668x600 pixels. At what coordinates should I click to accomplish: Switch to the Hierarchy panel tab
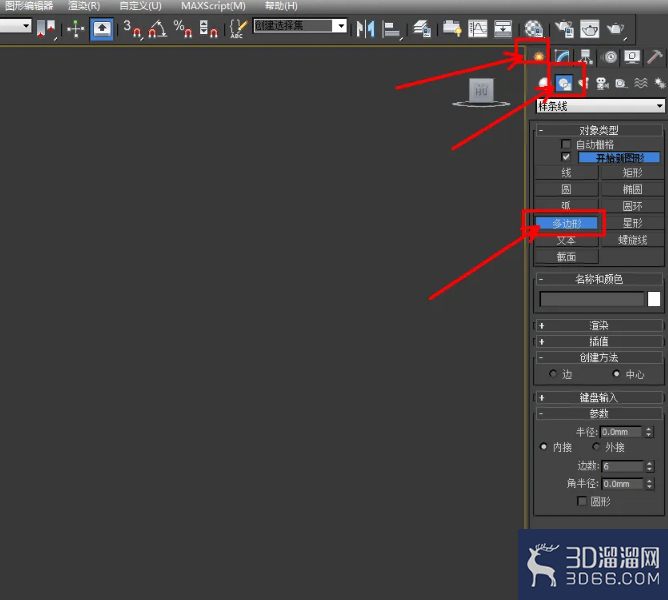point(586,56)
